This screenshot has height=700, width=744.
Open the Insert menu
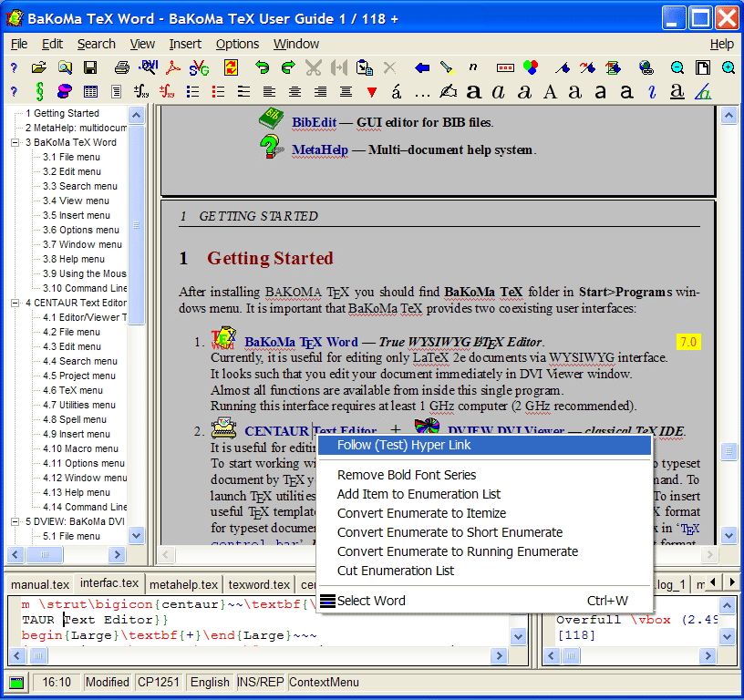(185, 44)
